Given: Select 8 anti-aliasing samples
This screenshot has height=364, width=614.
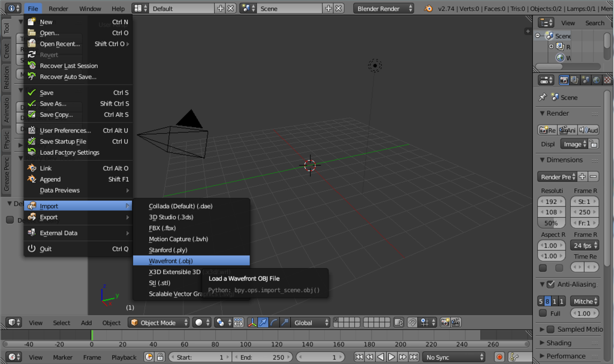Looking at the screenshot, I should coord(547,301).
